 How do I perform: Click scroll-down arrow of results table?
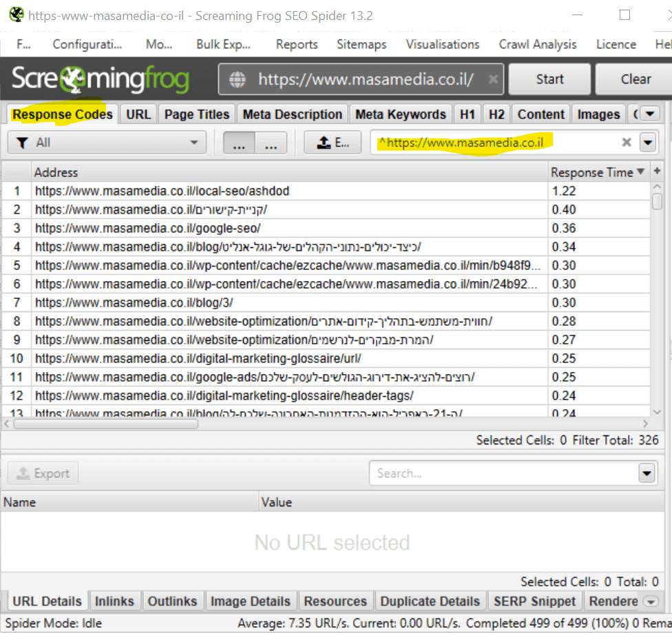(657, 412)
